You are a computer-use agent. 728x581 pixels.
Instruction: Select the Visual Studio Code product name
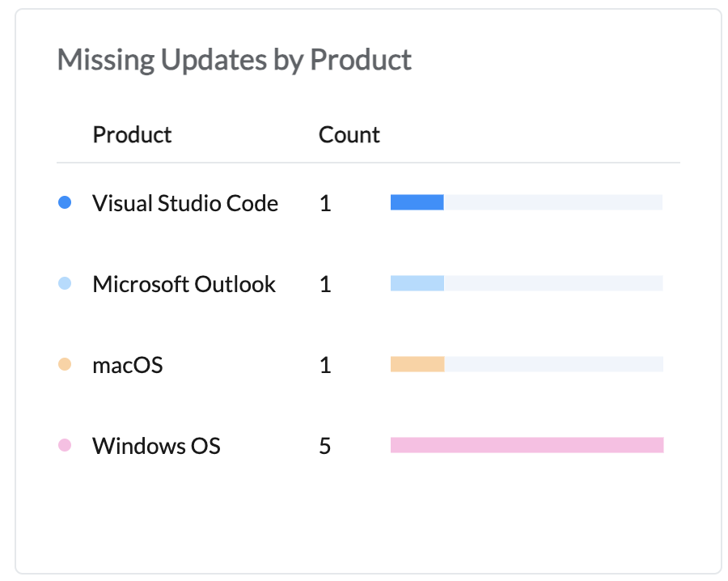click(185, 203)
